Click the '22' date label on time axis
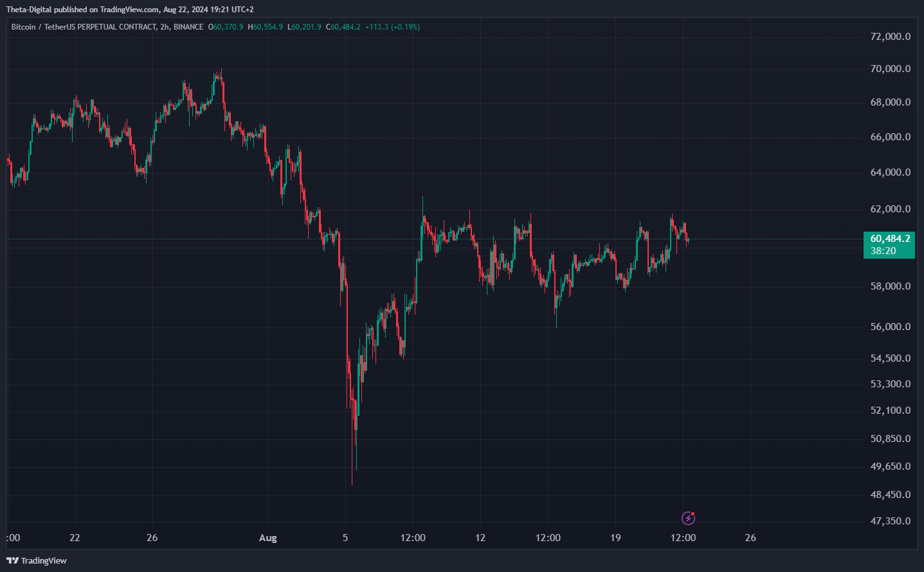The width and height of the screenshot is (924, 572). (75, 538)
